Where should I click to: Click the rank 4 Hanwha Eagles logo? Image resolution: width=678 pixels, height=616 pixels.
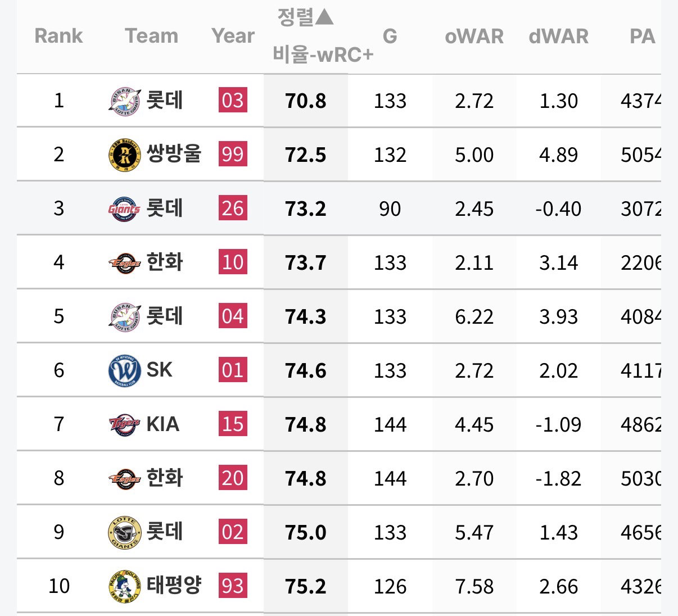point(124,262)
